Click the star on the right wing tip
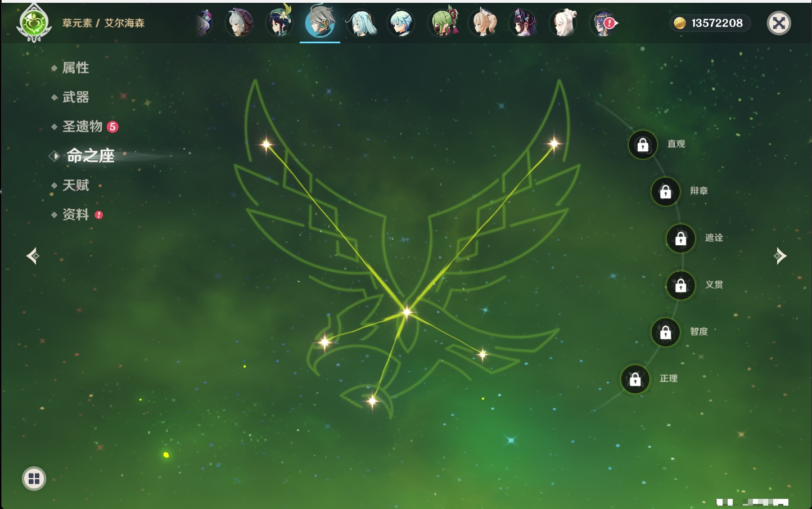Image resolution: width=812 pixels, height=509 pixels. pyautogui.click(x=554, y=143)
